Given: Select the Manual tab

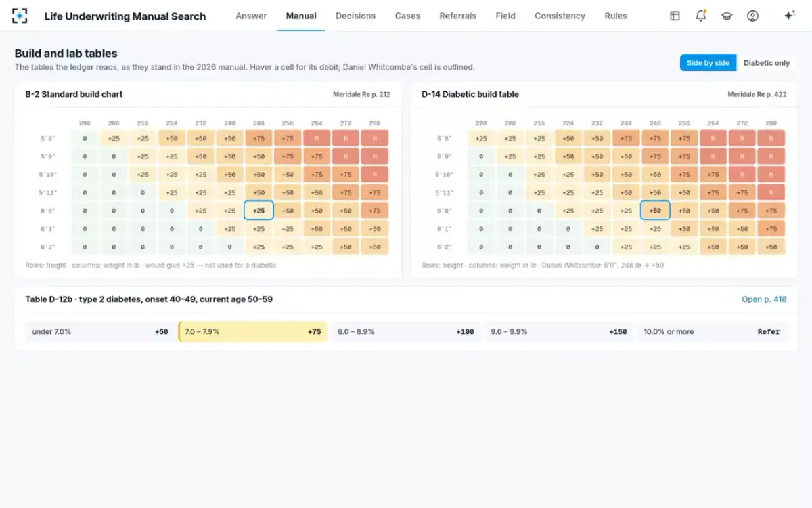Looking at the screenshot, I should 301,16.
